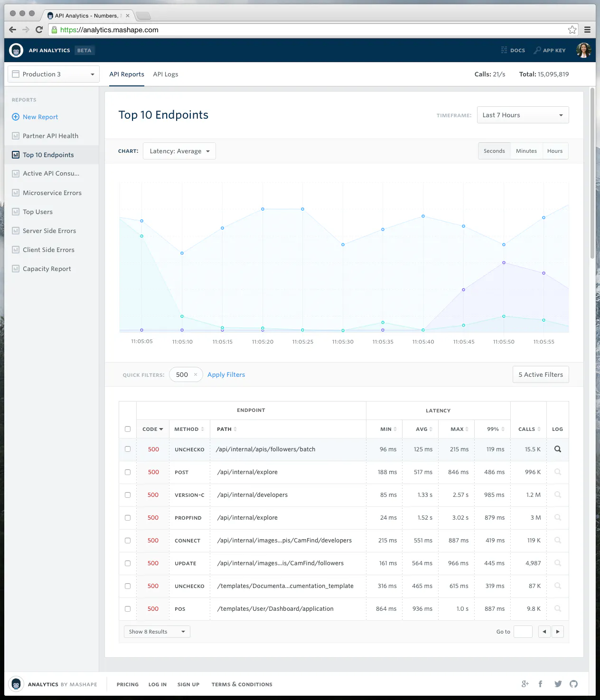This screenshot has height=700, width=600.
Task: Open the Google Plus footer icon
Action: pyautogui.click(x=525, y=684)
